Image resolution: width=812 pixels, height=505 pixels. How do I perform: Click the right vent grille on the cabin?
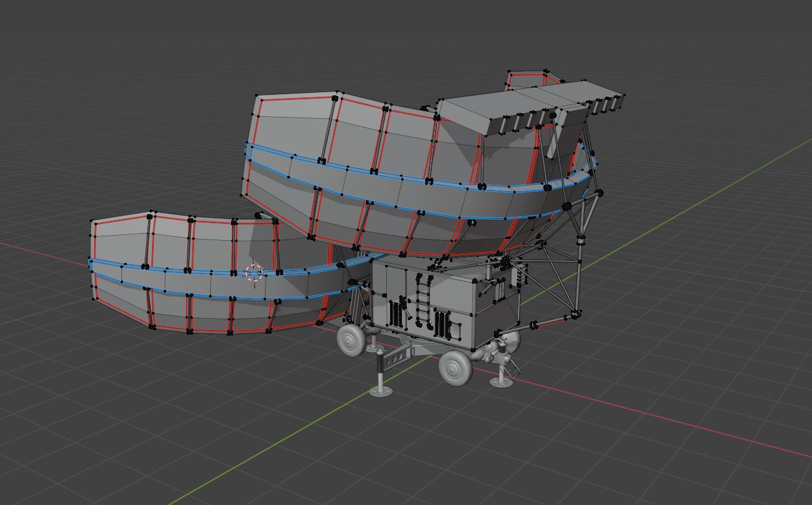443,325
